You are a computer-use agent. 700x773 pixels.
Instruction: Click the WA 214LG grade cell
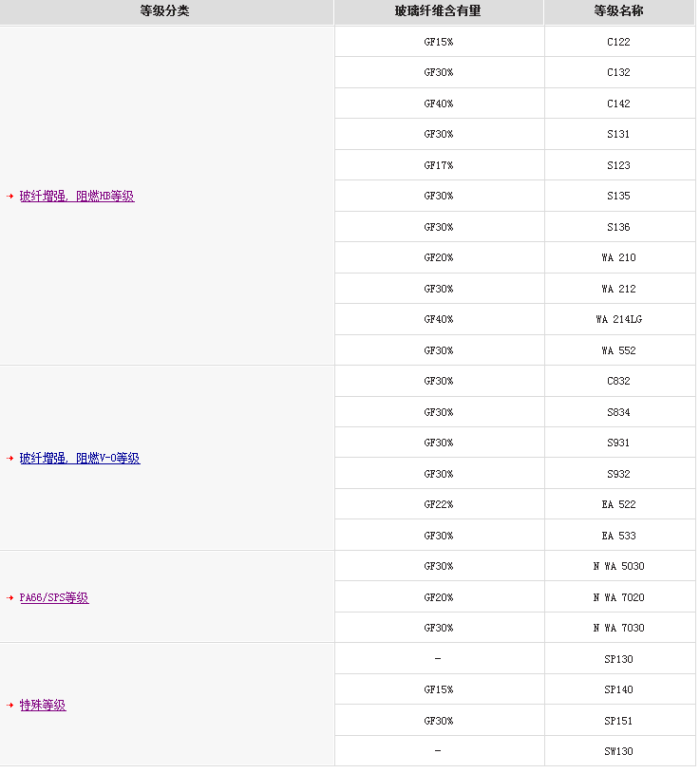click(618, 320)
